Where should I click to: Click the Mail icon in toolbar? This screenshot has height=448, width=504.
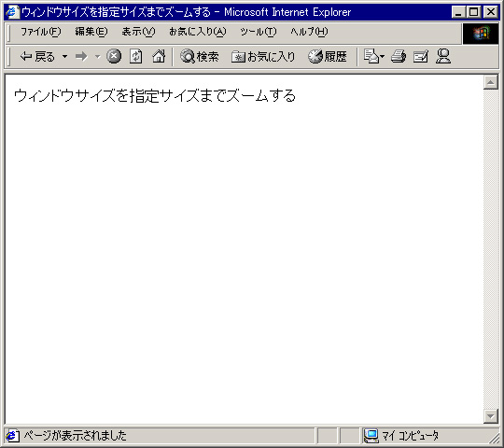point(371,57)
